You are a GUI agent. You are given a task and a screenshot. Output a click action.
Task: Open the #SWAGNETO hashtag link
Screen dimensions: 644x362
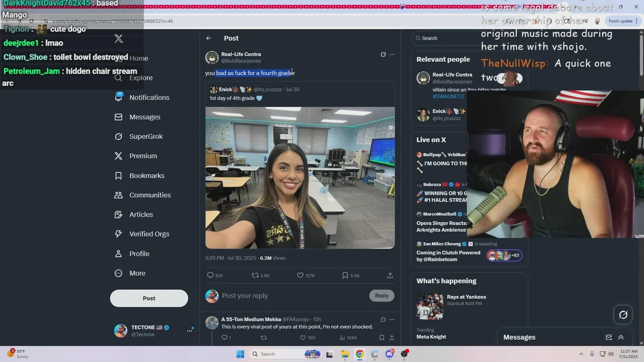click(x=448, y=97)
